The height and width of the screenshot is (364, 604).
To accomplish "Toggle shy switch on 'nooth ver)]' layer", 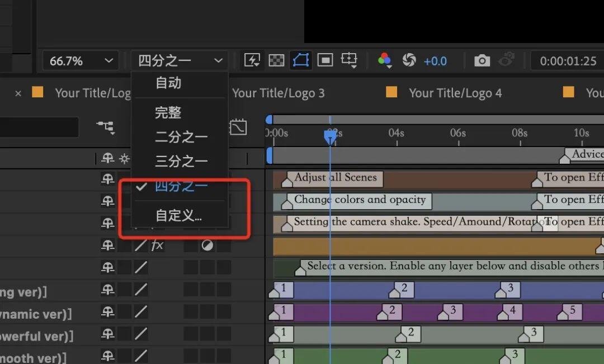I will [x=107, y=356].
